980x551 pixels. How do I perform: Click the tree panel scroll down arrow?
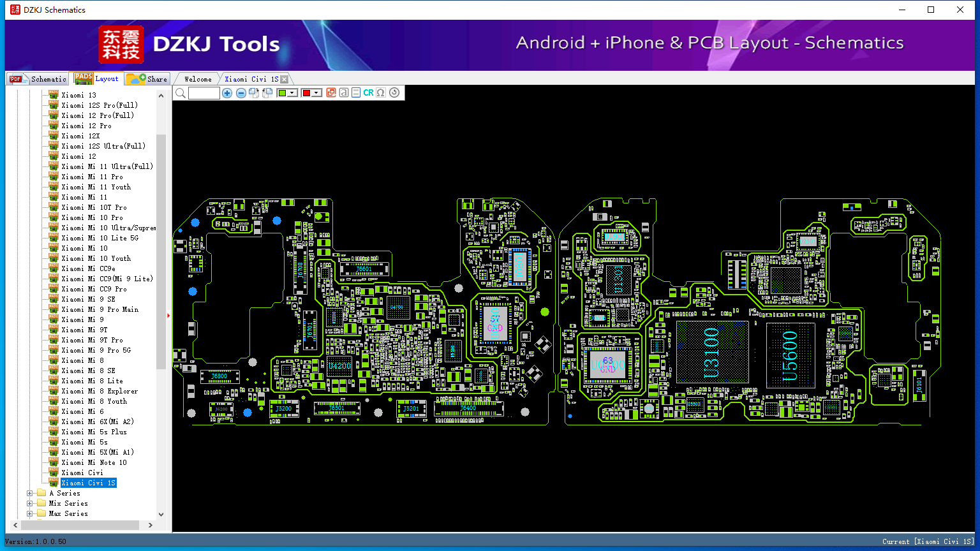click(161, 514)
